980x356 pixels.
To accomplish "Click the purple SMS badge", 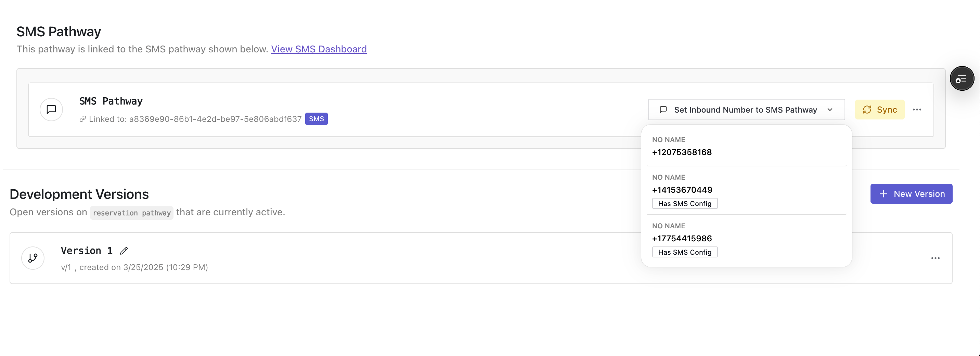I will pyautogui.click(x=316, y=119).
